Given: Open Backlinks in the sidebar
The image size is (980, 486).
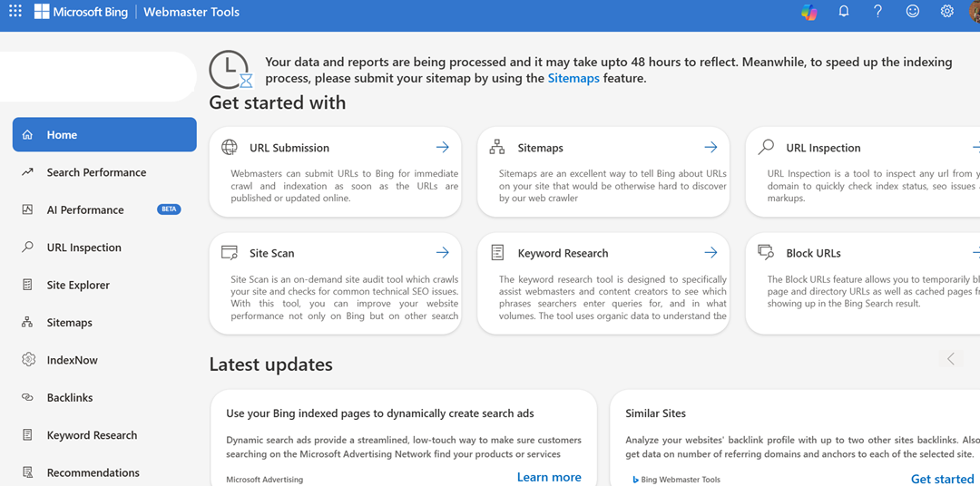Looking at the screenshot, I should 104,397.
